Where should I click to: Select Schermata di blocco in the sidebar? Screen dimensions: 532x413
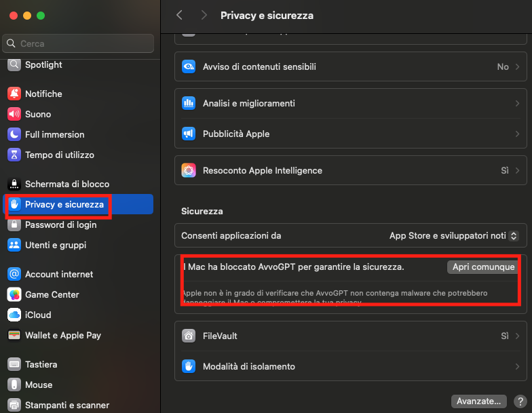click(66, 184)
